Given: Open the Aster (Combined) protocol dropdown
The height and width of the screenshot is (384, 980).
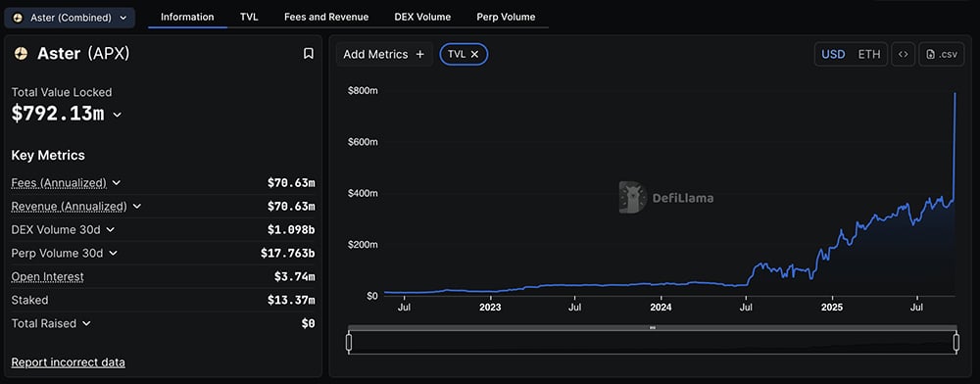Looking at the screenshot, I should click(70, 18).
